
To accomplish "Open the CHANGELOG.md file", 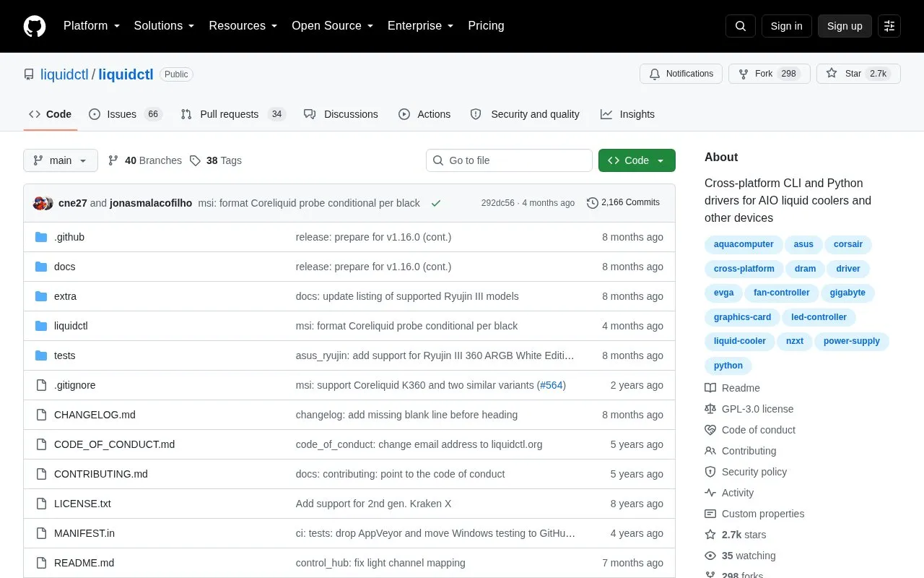I will [95, 415].
